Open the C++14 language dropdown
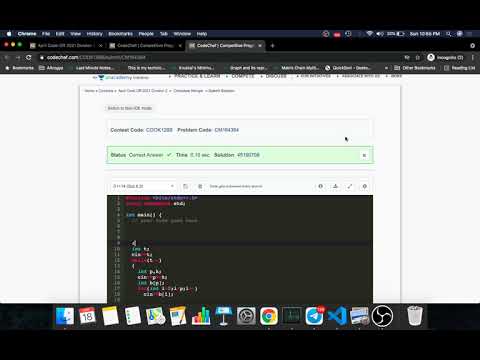 coord(143,186)
